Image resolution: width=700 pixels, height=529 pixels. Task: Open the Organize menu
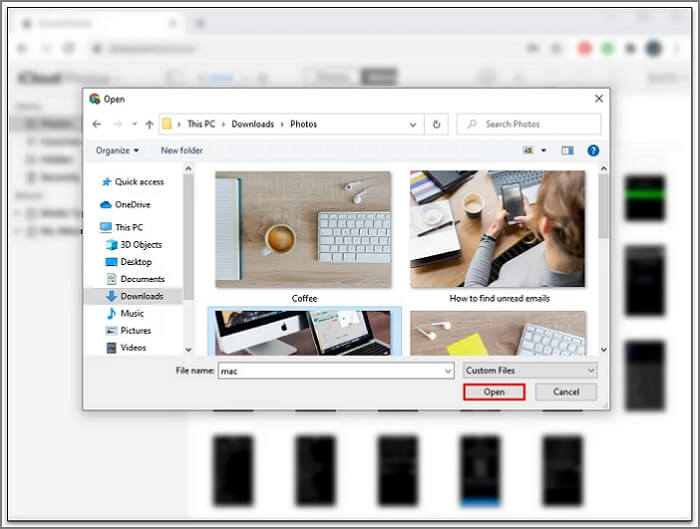117,150
